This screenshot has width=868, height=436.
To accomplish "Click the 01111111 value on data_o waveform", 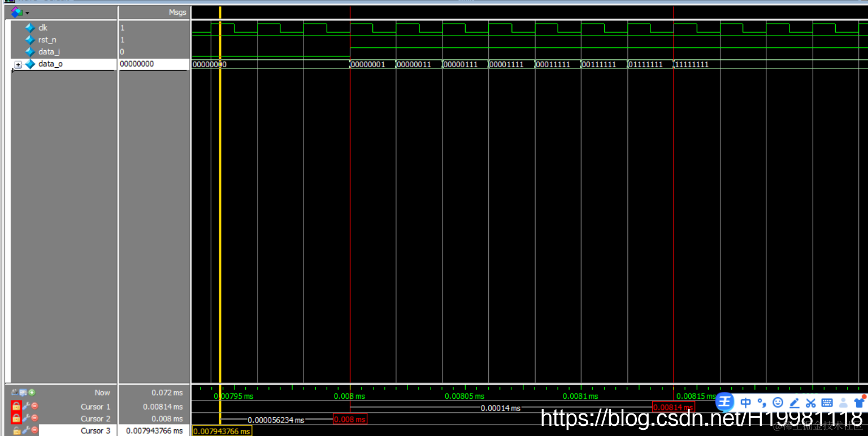I will pos(645,64).
